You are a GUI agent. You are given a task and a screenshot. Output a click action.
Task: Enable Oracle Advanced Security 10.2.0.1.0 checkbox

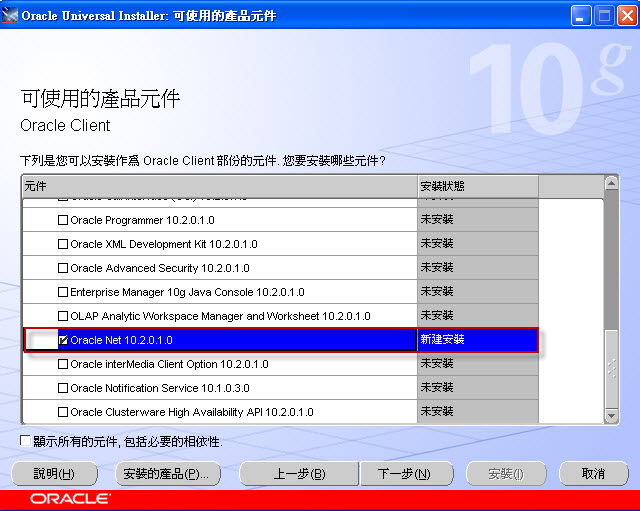pos(63,268)
